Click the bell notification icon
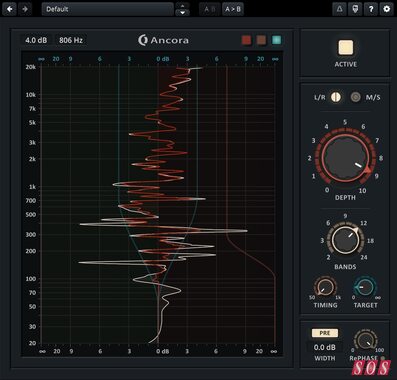 point(340,9)
